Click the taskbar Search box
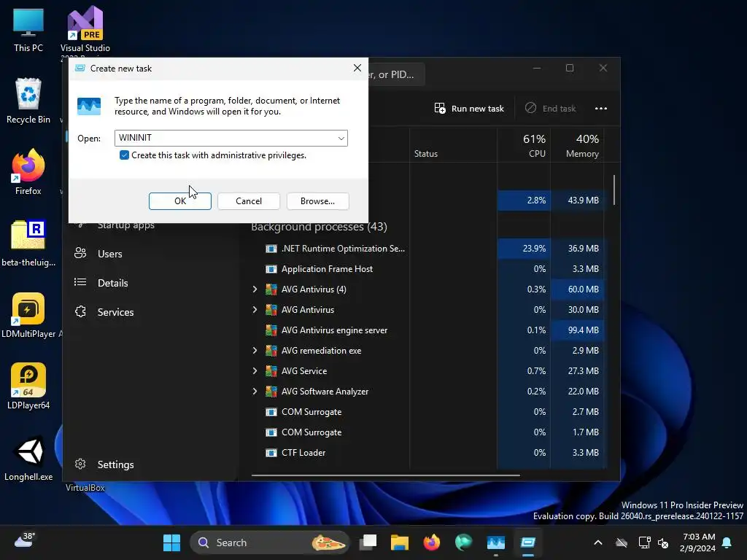Image resolution: width=747 pixels, height=560 pixels. pos(270,542)
